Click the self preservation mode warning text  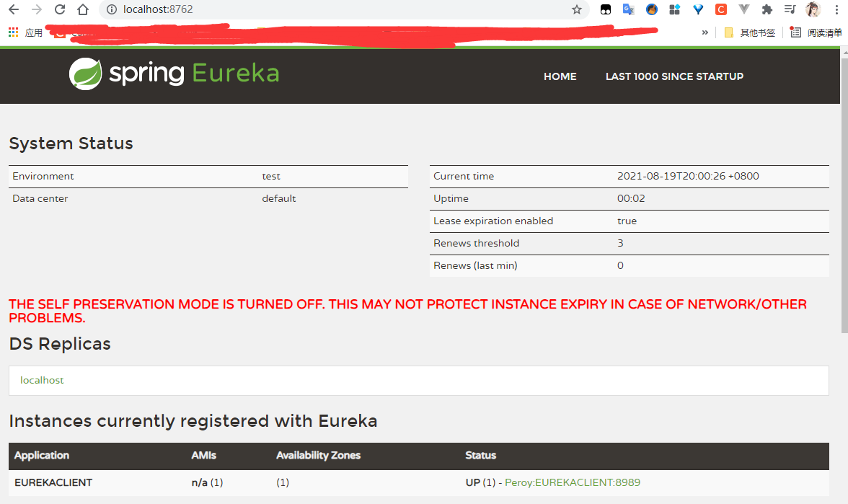tap(407, 311)
